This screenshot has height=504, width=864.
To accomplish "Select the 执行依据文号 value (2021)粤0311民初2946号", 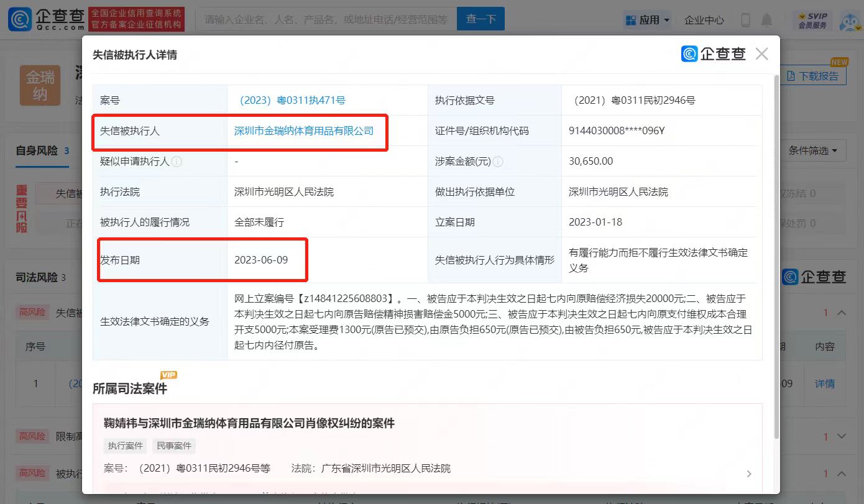I will click(x=632, y=100).
